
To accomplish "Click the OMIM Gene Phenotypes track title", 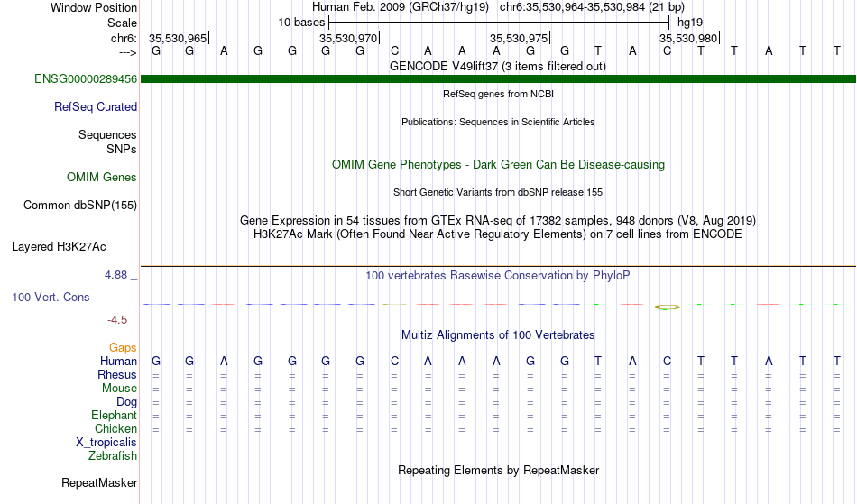I will coord(498,164).
